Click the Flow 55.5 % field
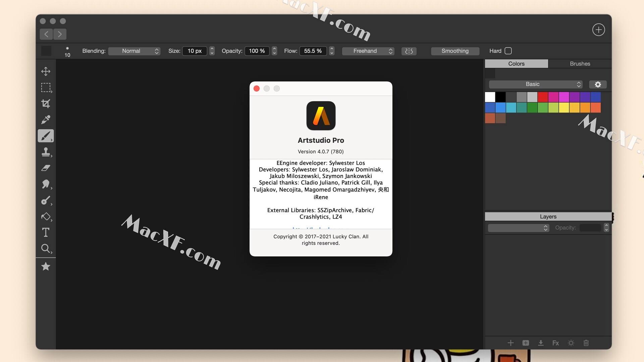 [313, 51]
